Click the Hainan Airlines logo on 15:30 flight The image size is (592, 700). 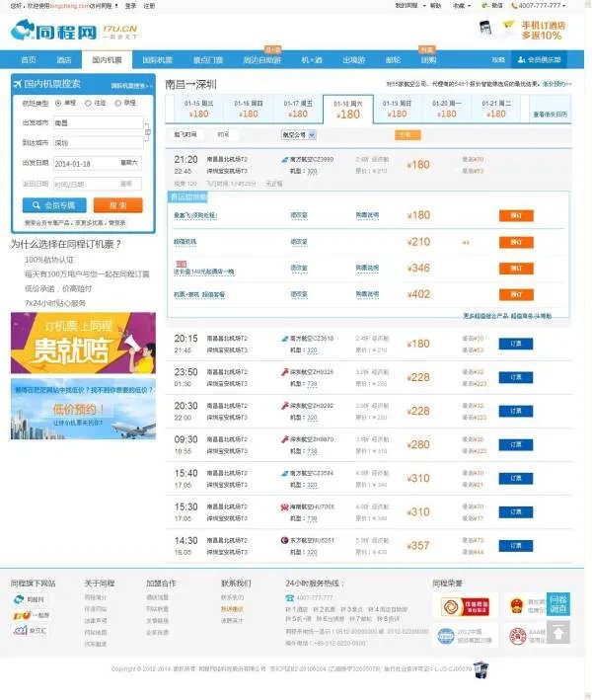click(284, 506)
